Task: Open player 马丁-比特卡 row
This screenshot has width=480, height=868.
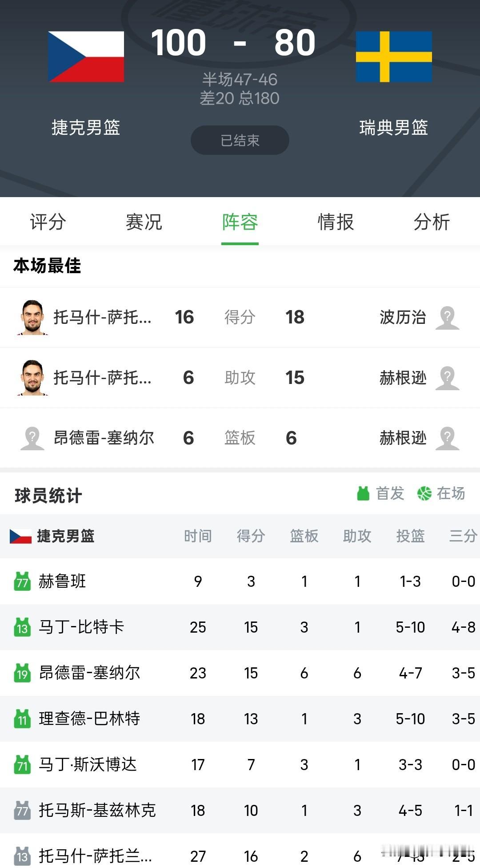Action: 240,627
